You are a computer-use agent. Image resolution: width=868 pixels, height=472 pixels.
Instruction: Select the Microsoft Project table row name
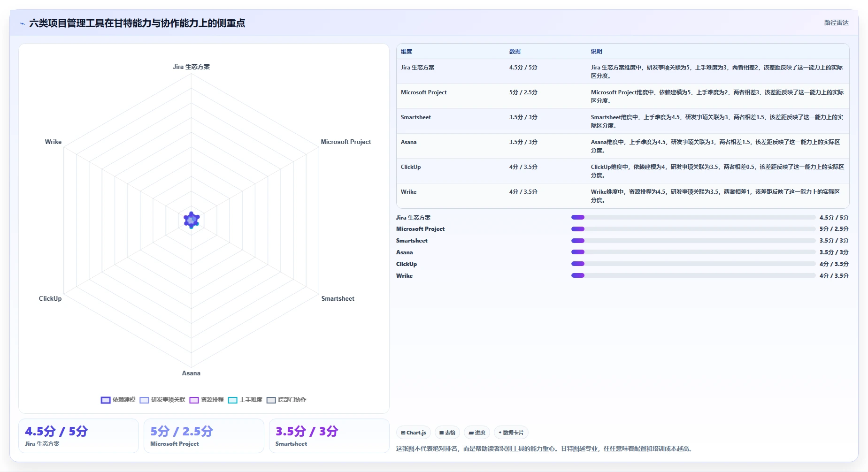(424, 92)
